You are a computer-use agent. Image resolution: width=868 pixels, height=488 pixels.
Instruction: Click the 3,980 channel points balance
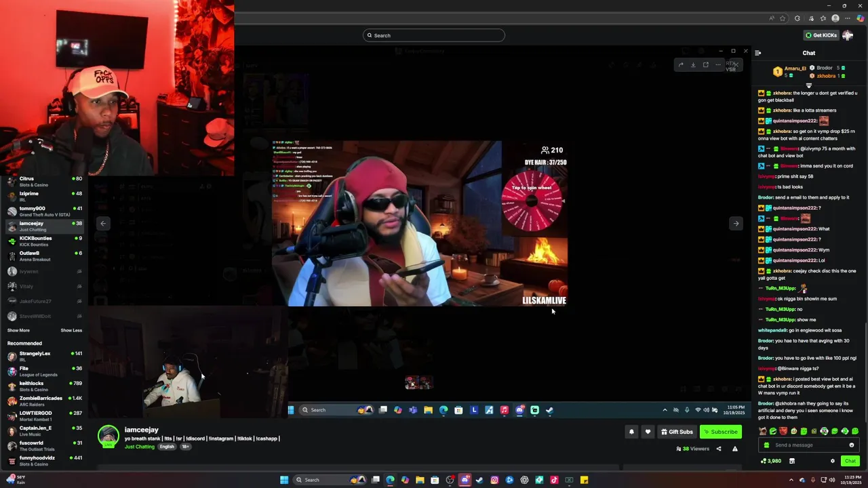[771, 461]
